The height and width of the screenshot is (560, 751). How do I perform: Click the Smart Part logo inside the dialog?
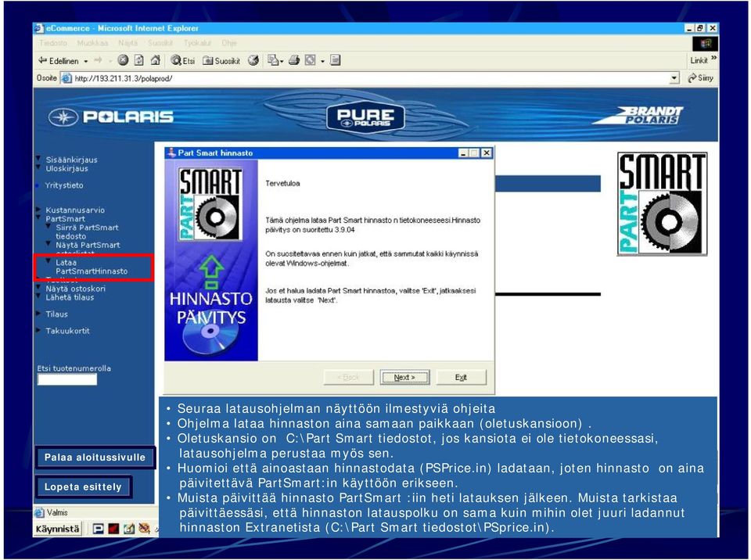pos(210,203)
